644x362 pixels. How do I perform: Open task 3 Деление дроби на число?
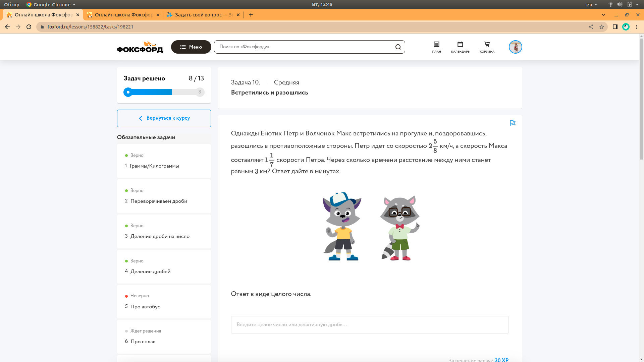click(x=164, y=231)
